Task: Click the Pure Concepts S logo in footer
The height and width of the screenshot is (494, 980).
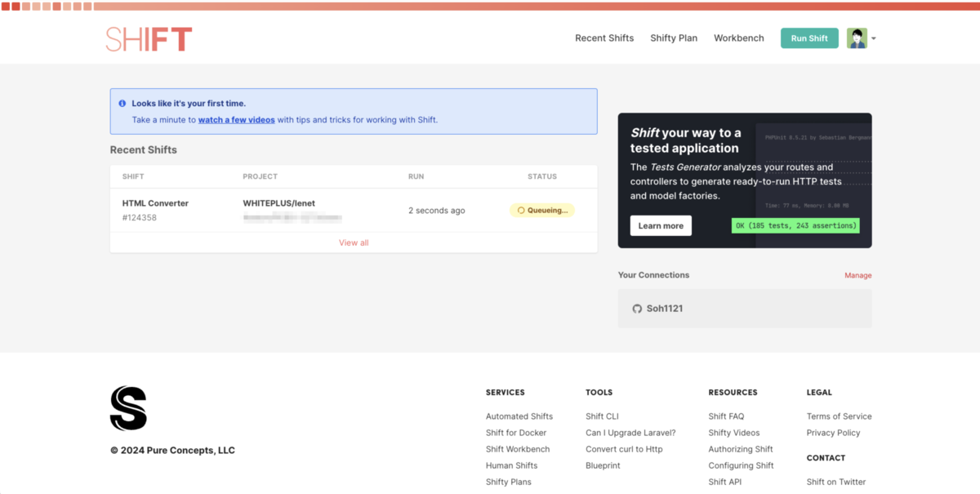Action: click(128, 408)
